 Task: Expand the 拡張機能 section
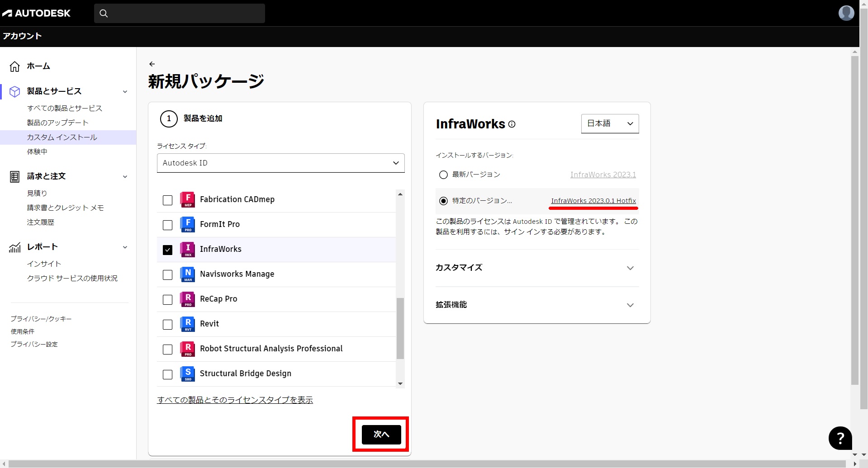click(x=537, y=305)
